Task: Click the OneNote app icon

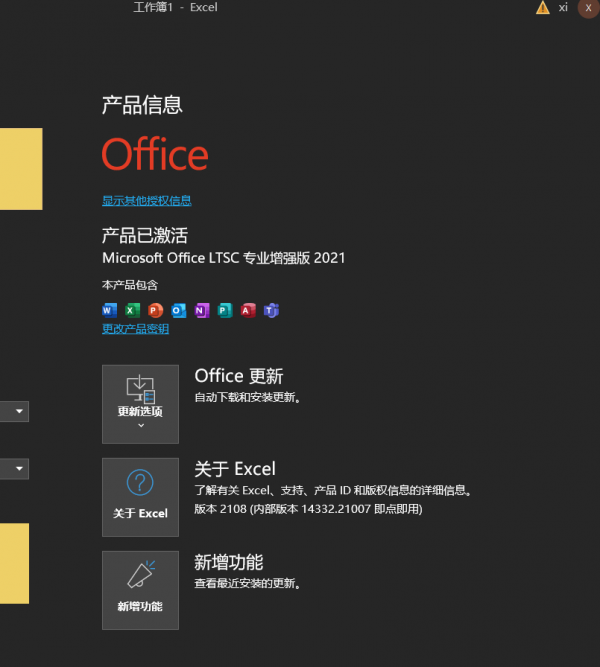Action: (x=202, y=311)
